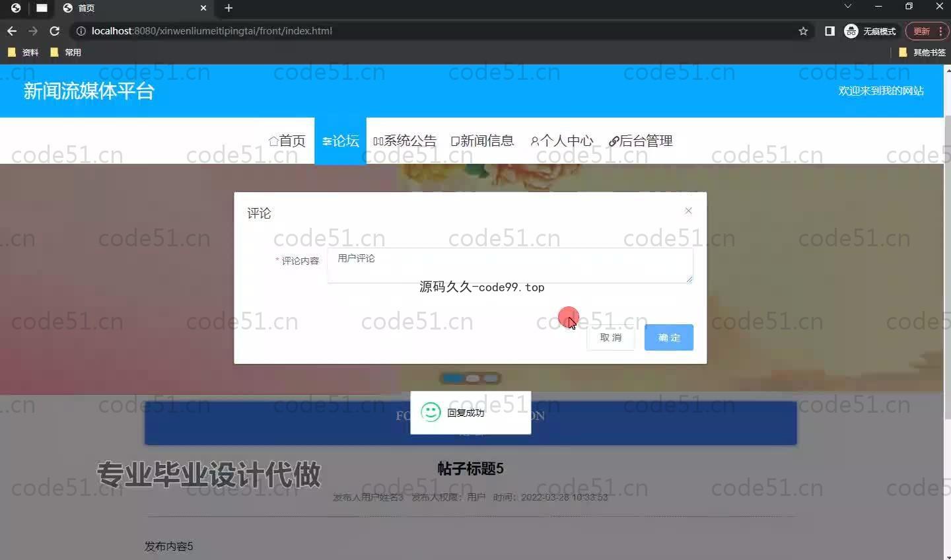Open the 无痕模式 incognito indicator
Viewport: 951px width, 560px height.
[870, 31]
